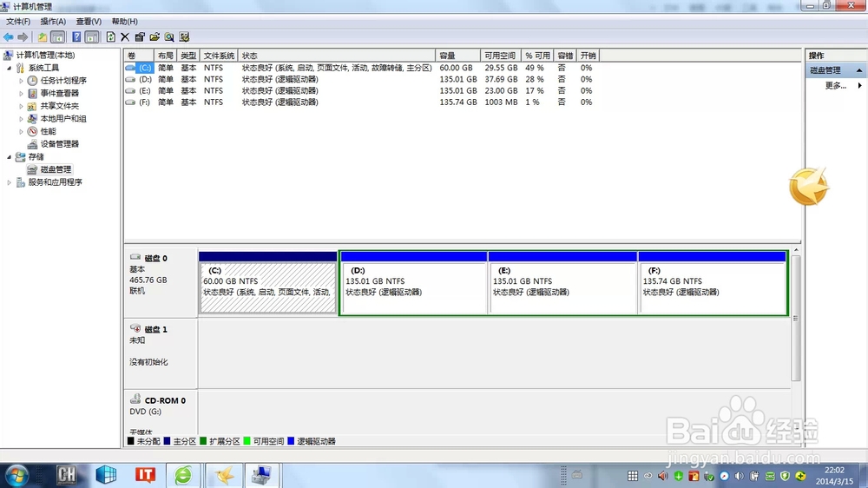
Task: Open the Computer Management taskbar icon
Action: pyautogui.click(x=260, y=475)
